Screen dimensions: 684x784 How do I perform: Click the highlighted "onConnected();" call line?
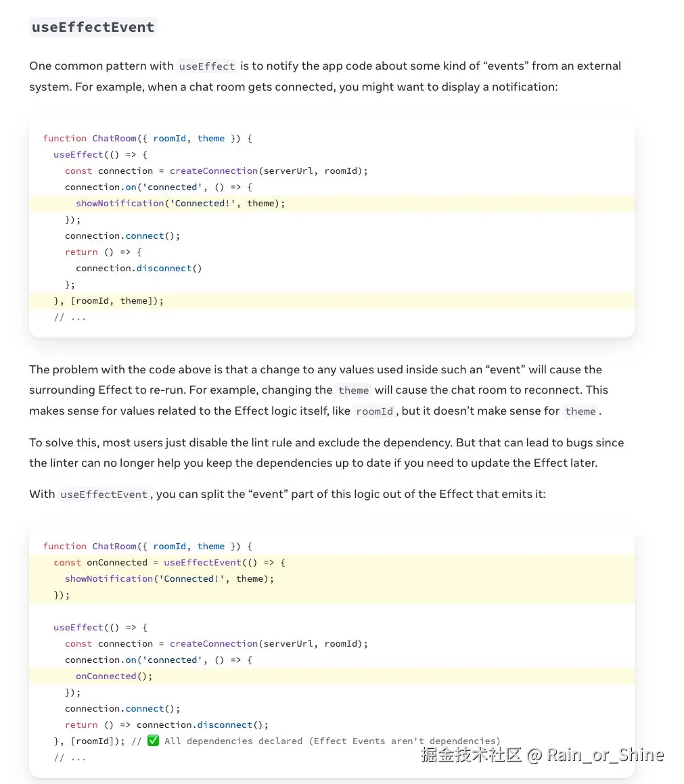click(x=114, y=676)
